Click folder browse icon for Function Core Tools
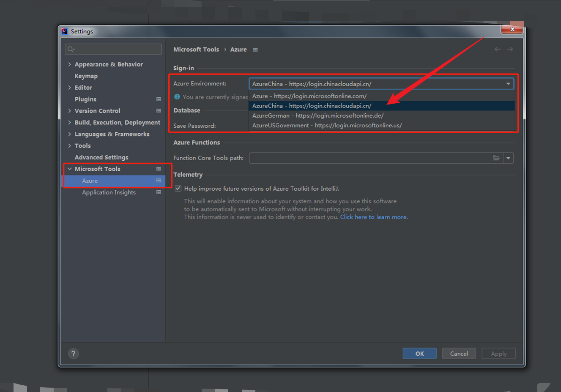The image size is (561, 392). [496, 158]
